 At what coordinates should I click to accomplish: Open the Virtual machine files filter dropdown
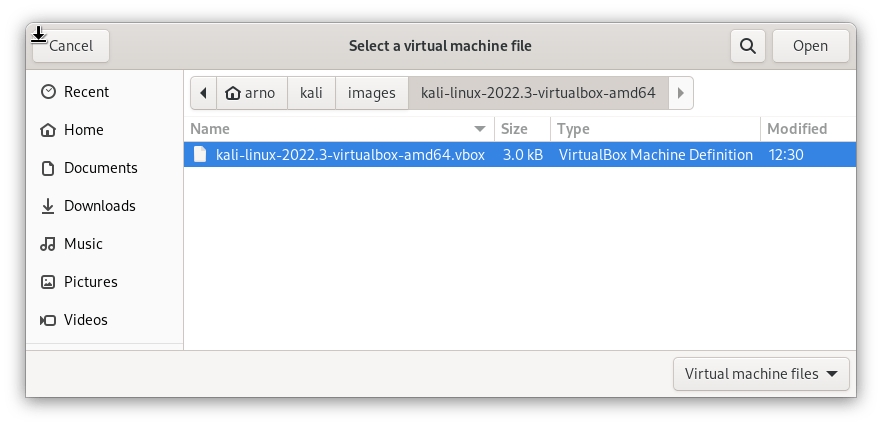coord(761,374)
